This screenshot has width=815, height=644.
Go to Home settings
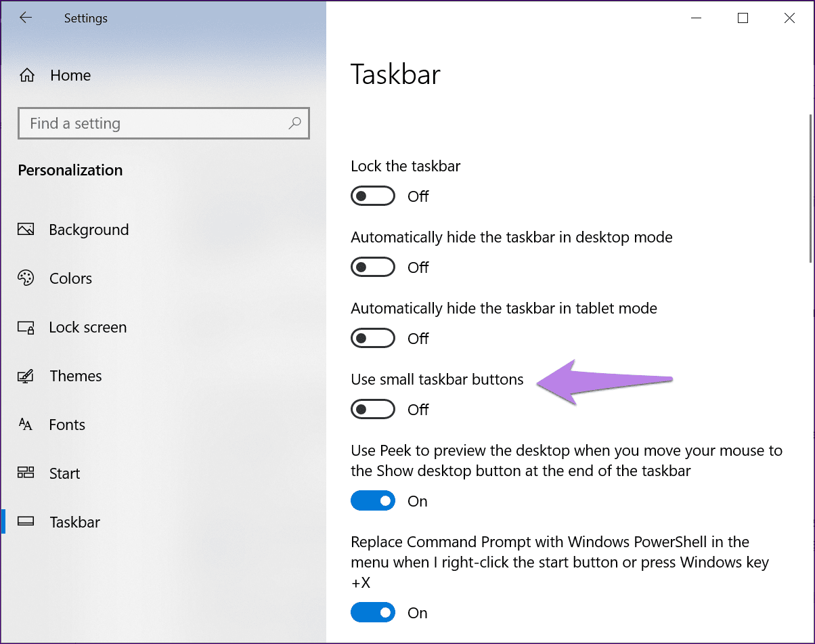70,75
